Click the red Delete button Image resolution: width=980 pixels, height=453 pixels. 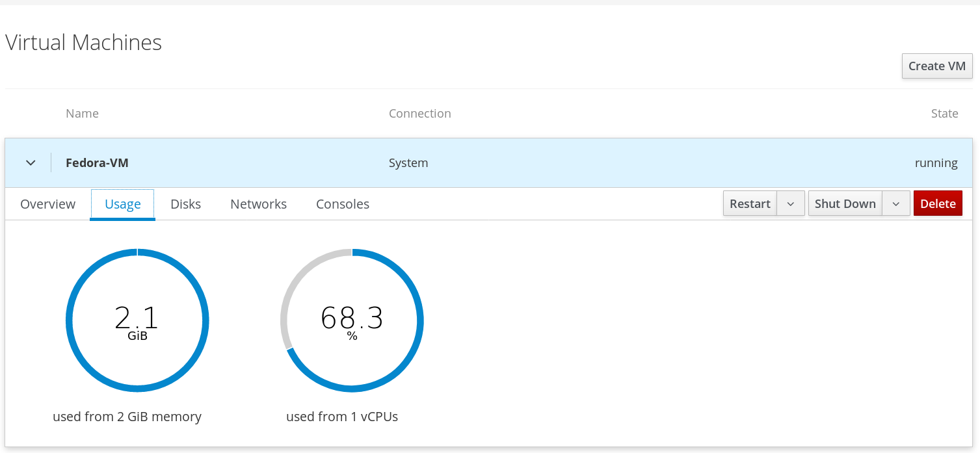click(x=938, y=203)
